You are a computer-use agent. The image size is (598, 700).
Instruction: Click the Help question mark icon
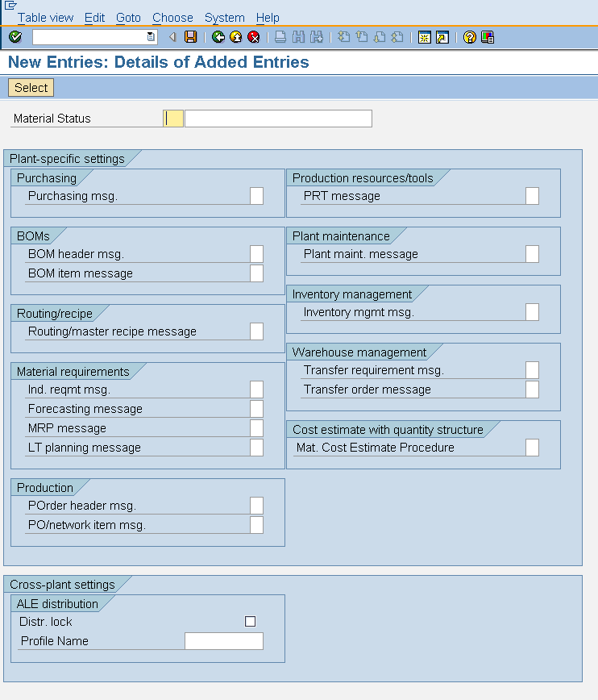pos(469,36)
